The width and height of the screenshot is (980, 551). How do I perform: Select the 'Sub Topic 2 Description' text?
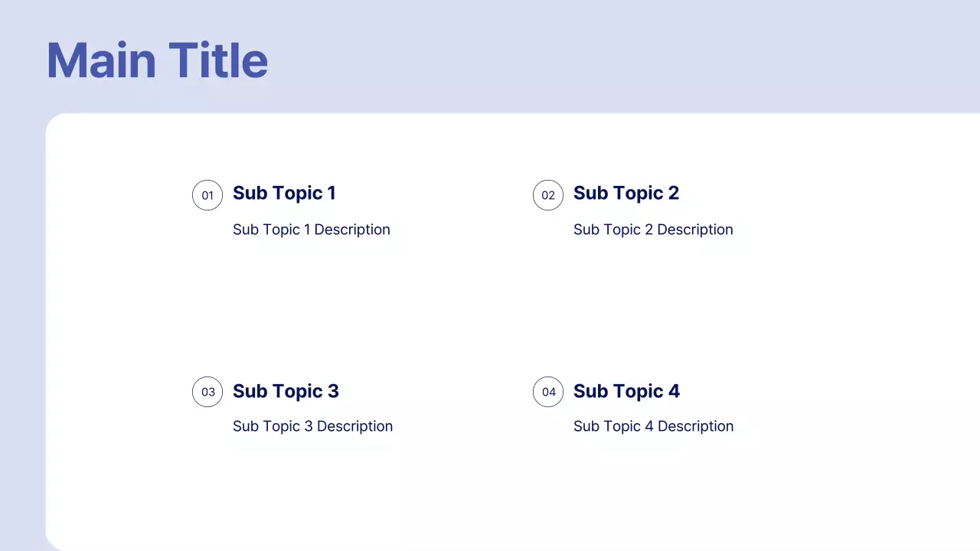point(653,230)
